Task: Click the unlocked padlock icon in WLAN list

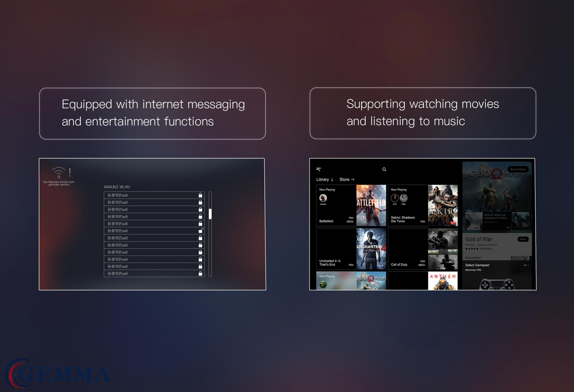Action: (x=200, y=231)
